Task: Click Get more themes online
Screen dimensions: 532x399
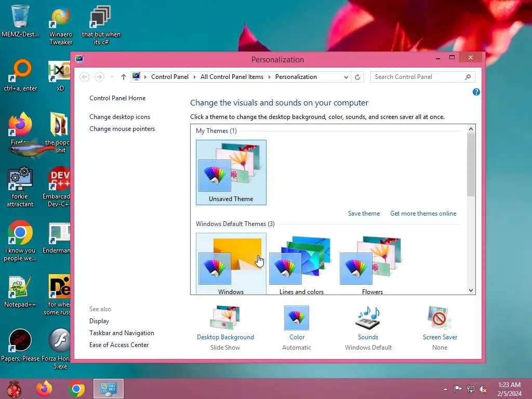Action: click(423, 214)
